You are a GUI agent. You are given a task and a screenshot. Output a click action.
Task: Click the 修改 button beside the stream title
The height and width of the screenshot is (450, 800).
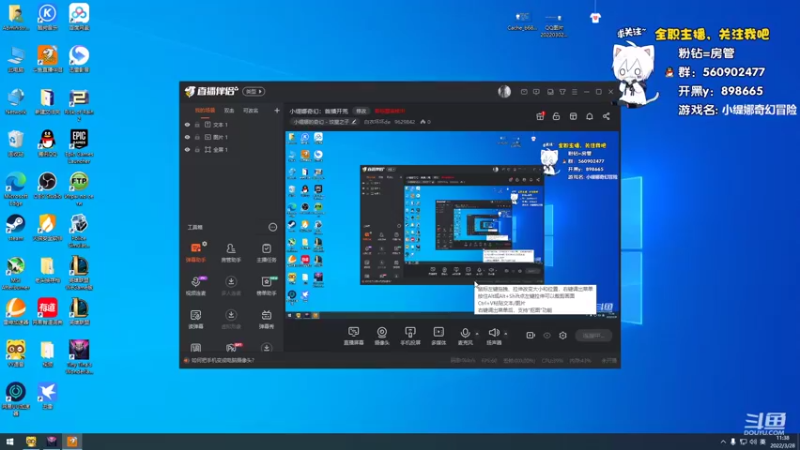click(x=361, y=111)
